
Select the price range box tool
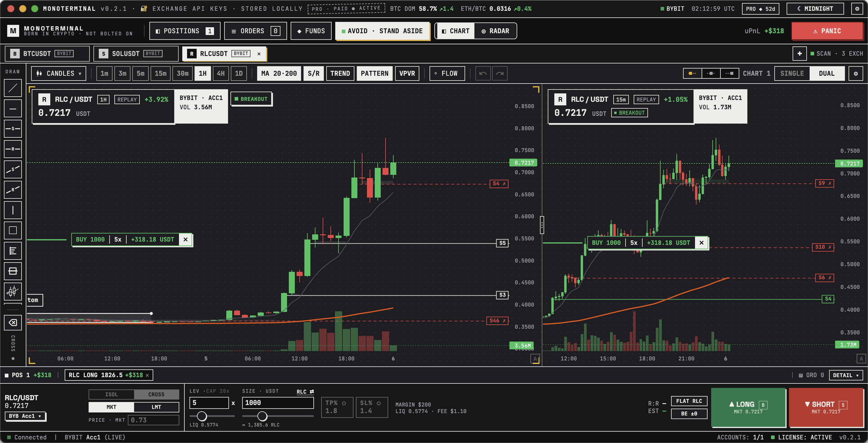point(13,271)
